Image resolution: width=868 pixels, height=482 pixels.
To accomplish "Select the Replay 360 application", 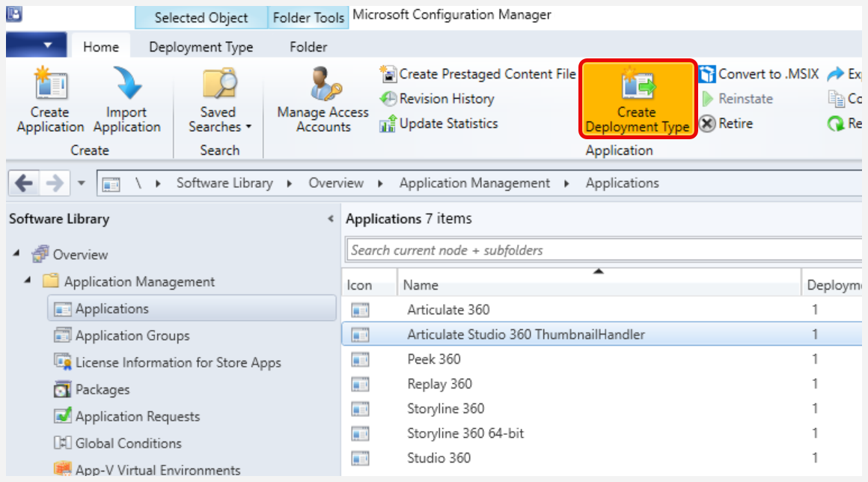I will (x=602, y=384).
